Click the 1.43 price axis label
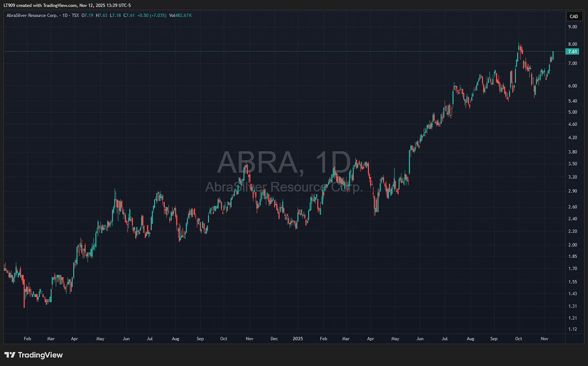This screenshot has width=588, height=366. point(573,293)
